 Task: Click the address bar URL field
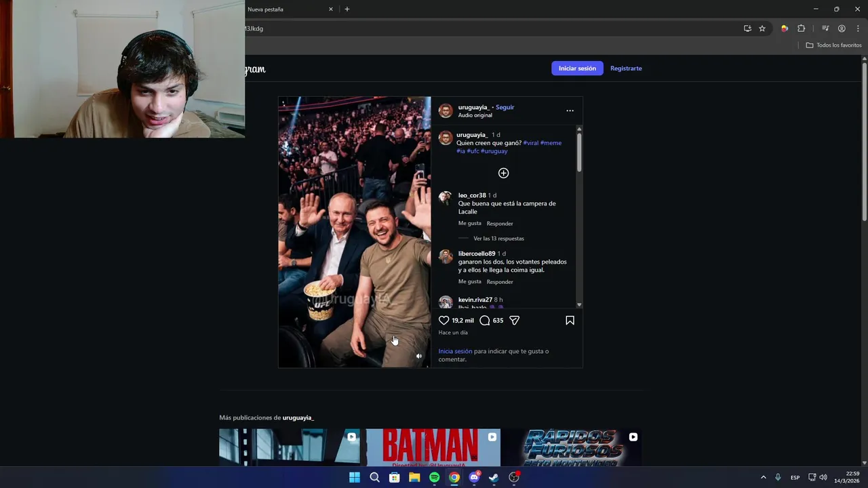pos(492,28)
